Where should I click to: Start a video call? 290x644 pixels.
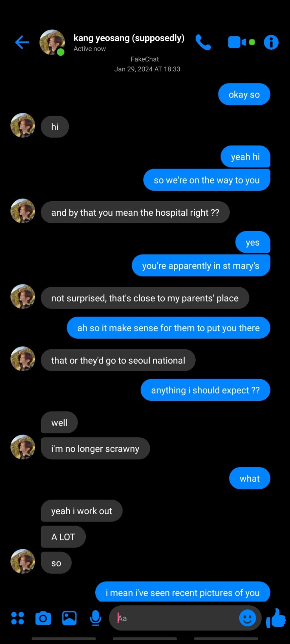click(237, 43)
